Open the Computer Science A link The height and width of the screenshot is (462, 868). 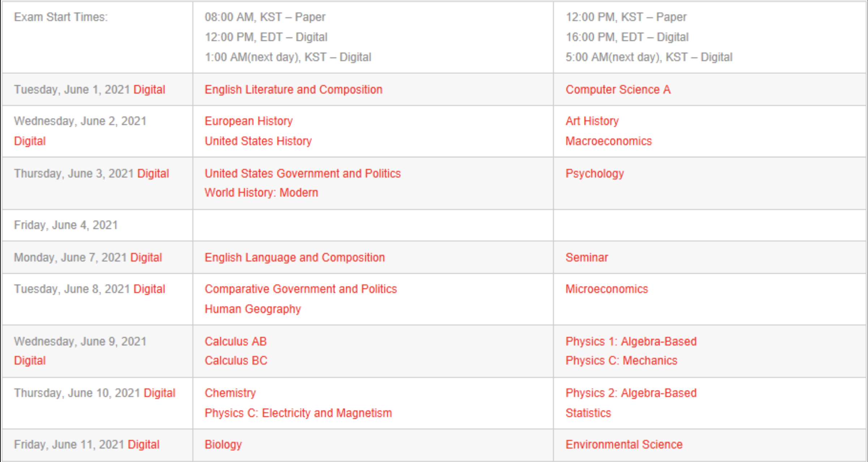coord(618,89)
